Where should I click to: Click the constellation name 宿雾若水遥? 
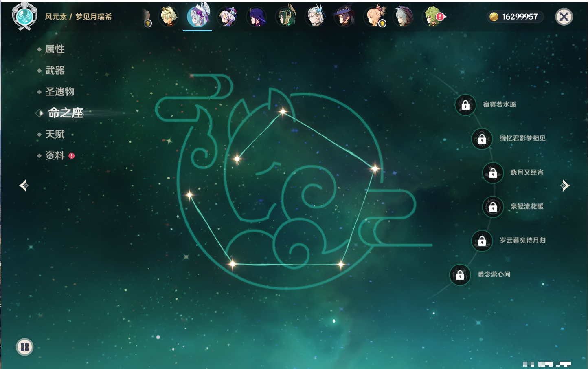click(x=500, y=104)
